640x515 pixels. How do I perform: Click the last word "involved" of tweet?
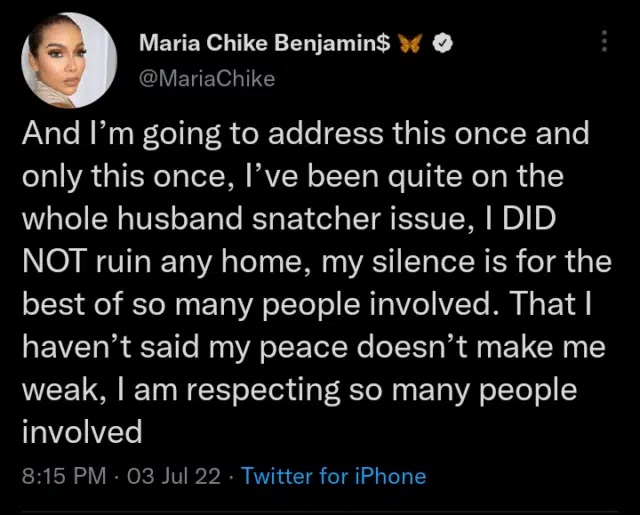[x=82, y=432]
